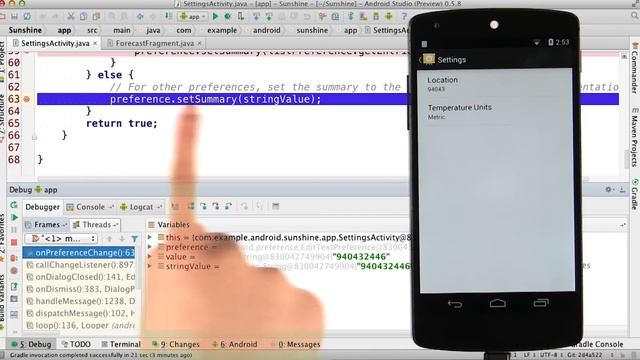Click the Make Project icon
Viewport: 640px width, 360px height.
pyautogui.click(x=168, y=16)
